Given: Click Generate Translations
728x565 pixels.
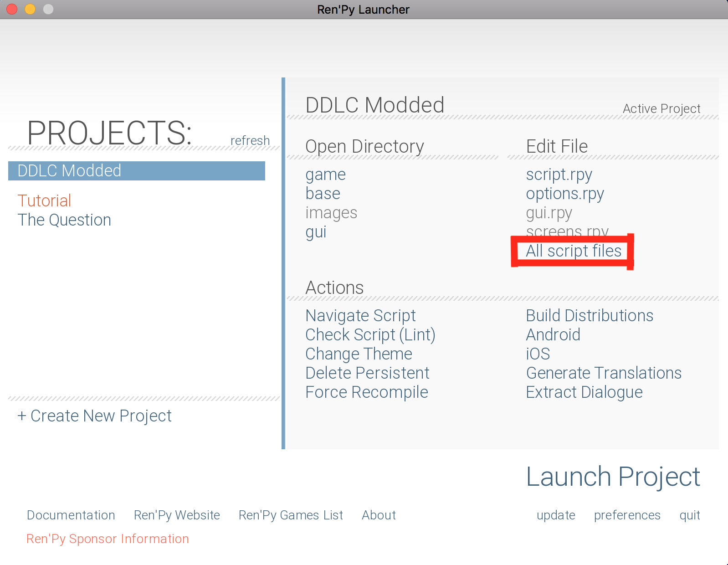Looking at the screenshot, I should pos(604,373).
